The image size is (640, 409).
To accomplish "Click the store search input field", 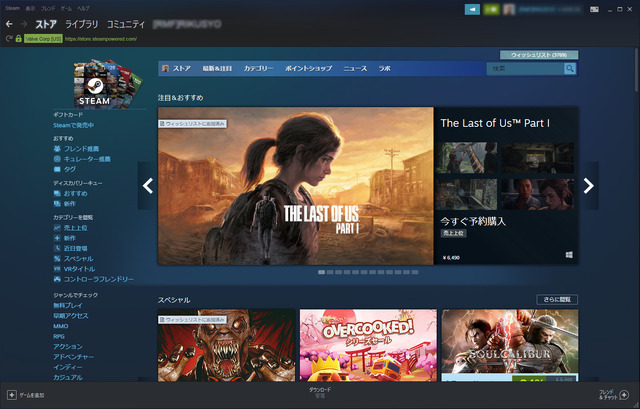I will 526,69.
